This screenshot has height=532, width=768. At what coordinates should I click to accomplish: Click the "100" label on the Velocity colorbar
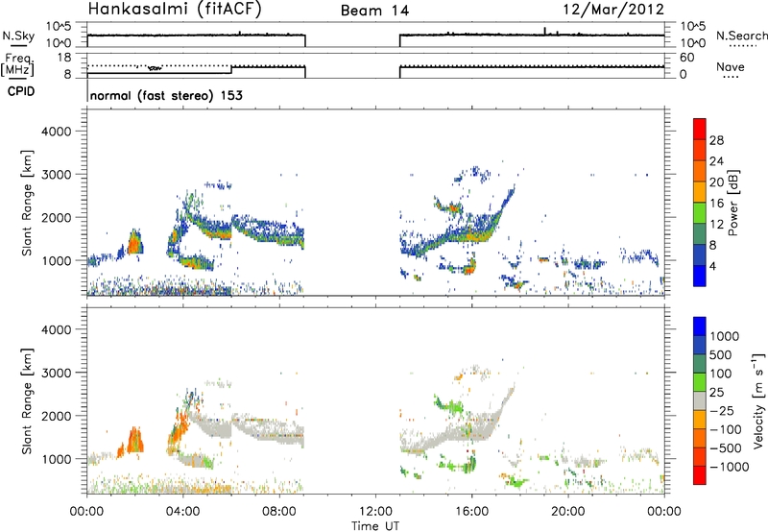(x=723, y=374)
